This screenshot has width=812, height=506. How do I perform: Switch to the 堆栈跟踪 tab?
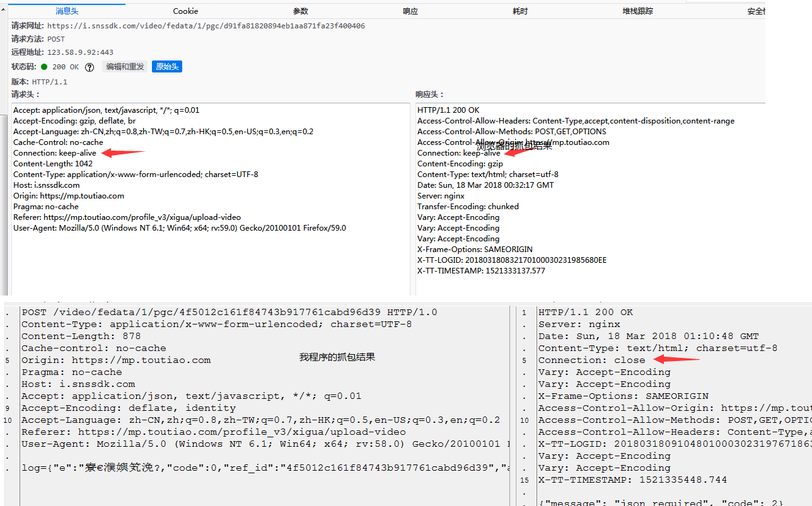pyautogui.click(x=638, y=11)
